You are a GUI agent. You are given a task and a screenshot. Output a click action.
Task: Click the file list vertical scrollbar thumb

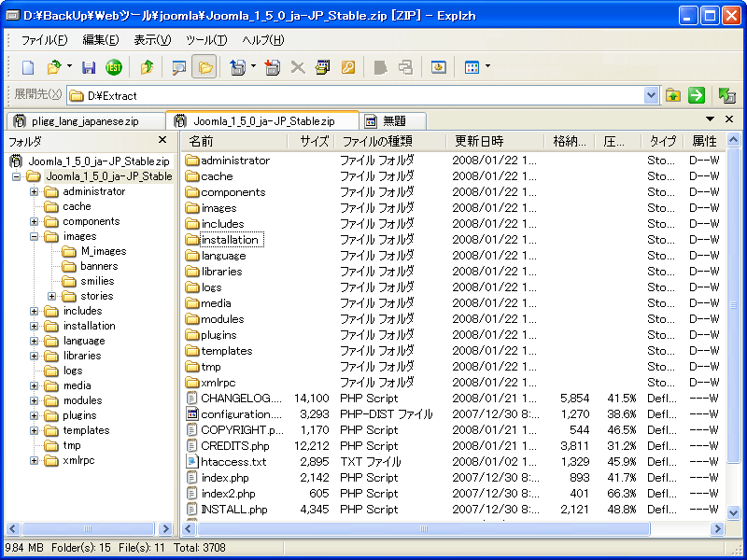(x=733, y=305)
